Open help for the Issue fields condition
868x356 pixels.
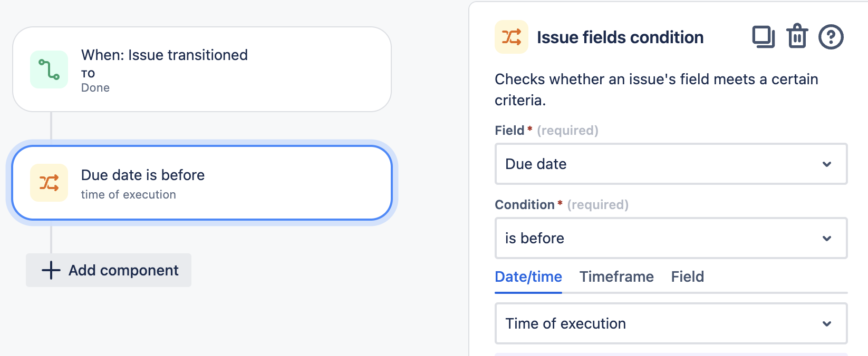tap(831, 37)
